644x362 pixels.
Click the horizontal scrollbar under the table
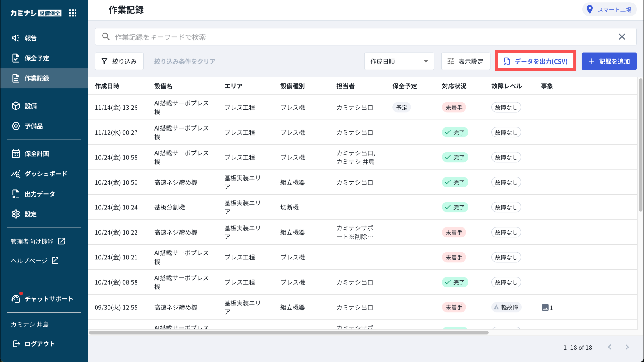point(288,333)
